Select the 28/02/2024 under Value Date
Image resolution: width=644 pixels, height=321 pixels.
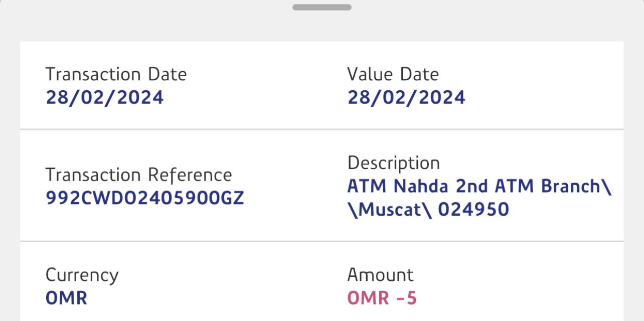(406, 97)
